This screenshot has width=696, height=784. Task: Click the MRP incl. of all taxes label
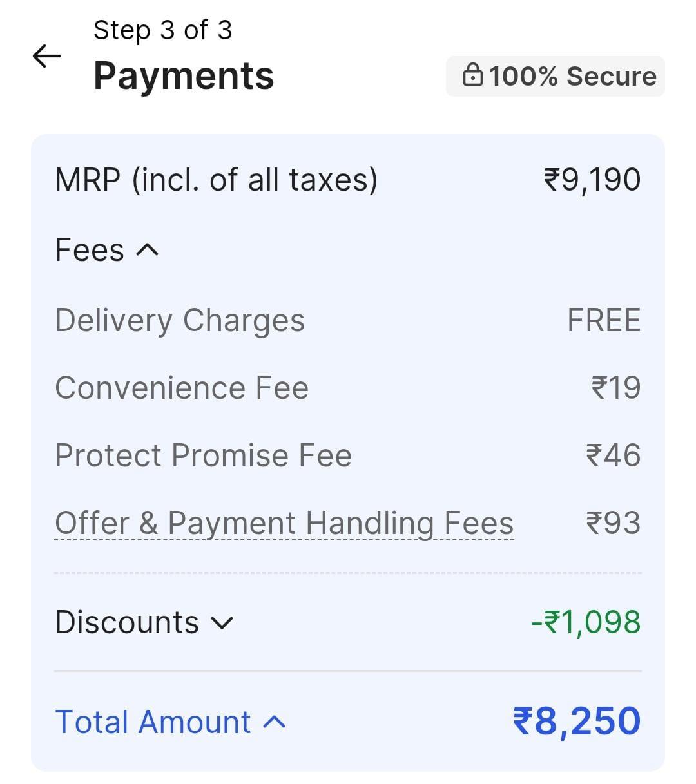point(216,180)
